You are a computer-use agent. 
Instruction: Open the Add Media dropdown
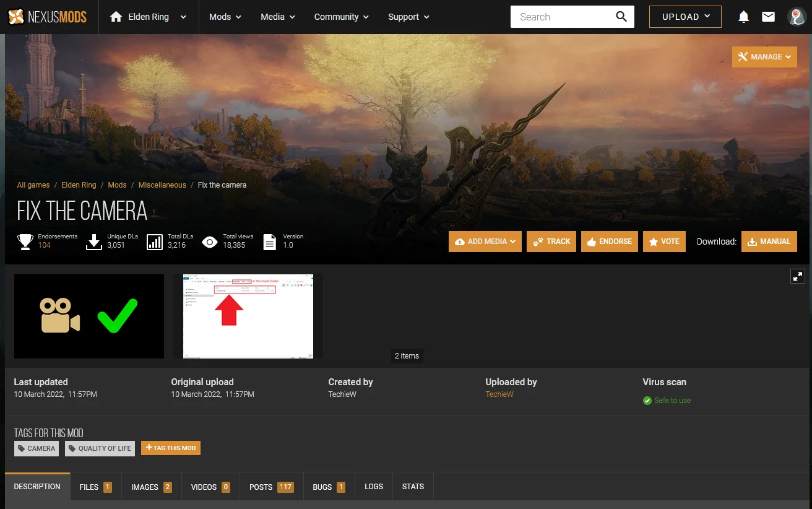pyautogui.click(x=485, y=241)
